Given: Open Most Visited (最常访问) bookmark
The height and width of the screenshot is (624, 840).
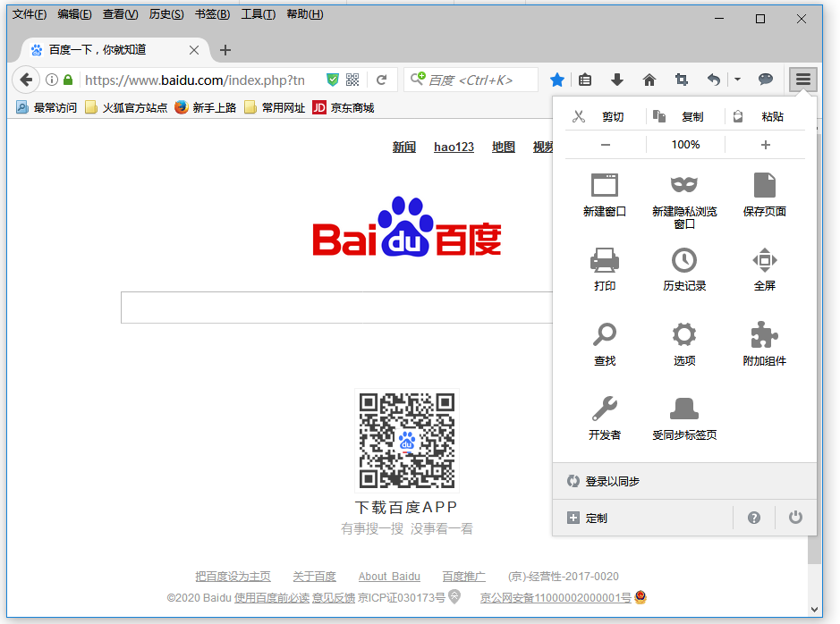Looking at the screenshot, I should (47, 108).
